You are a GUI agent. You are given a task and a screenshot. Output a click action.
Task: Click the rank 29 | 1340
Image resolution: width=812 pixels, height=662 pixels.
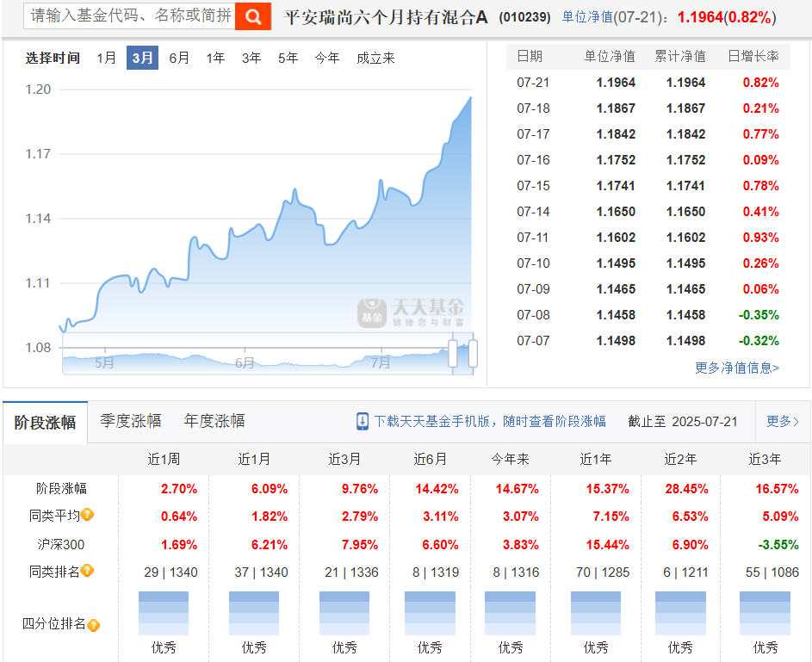170,572
